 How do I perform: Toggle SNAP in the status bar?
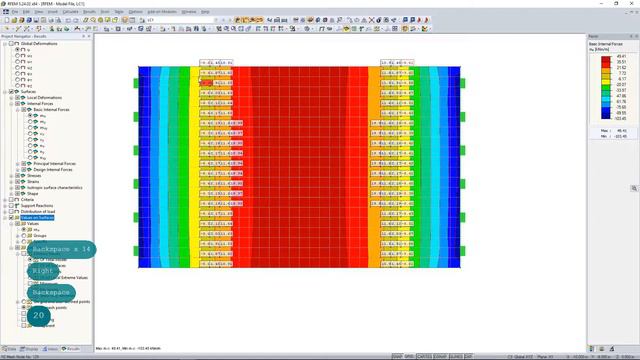tap(397, 357)
